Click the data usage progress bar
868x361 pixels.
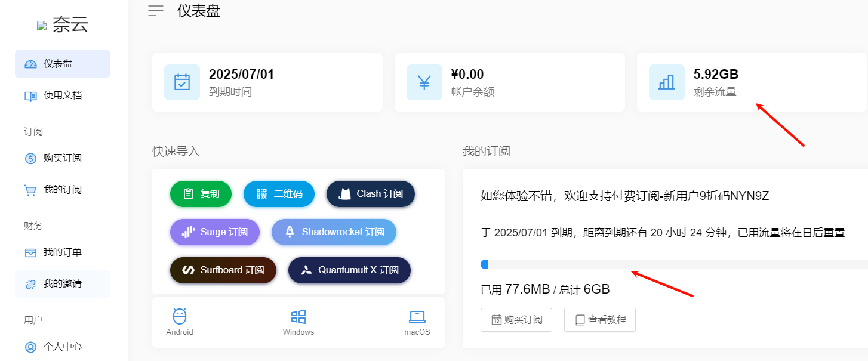674,264
